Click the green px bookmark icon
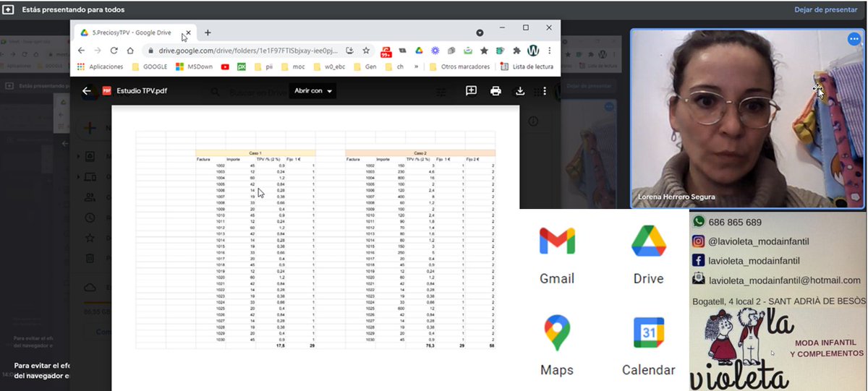 coord(242,66)
